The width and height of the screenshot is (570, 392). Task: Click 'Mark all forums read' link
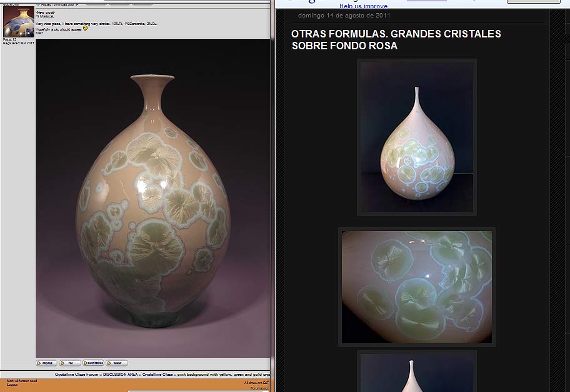[x=22, y=381]
